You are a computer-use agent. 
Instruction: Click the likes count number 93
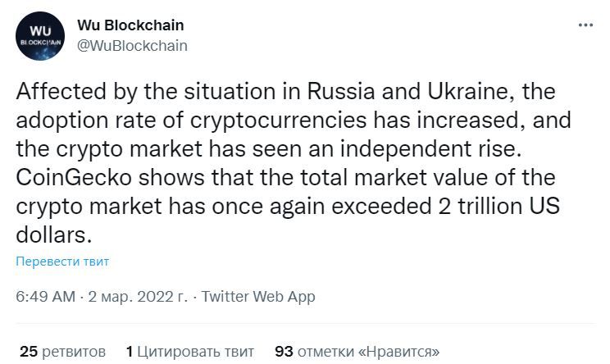284,352
